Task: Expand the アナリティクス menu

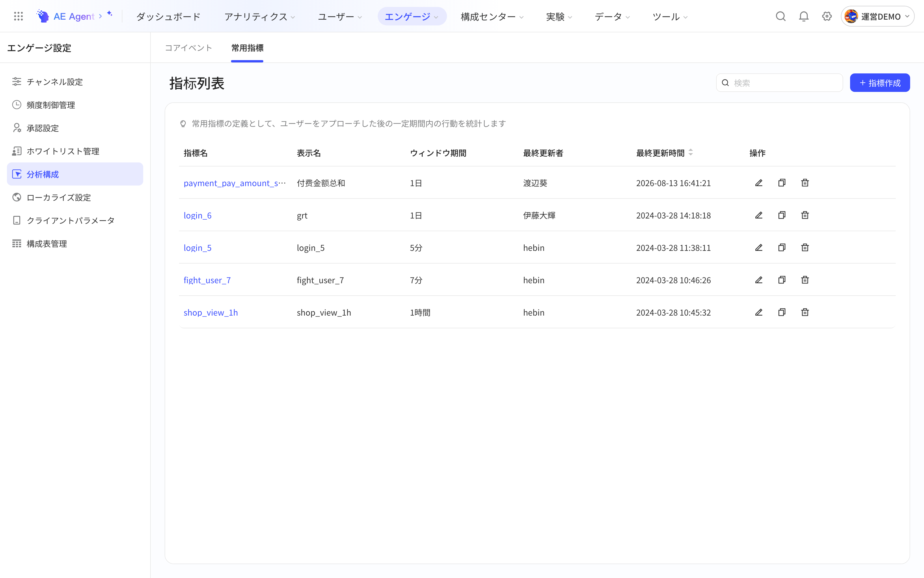Action: pos(259,16)
